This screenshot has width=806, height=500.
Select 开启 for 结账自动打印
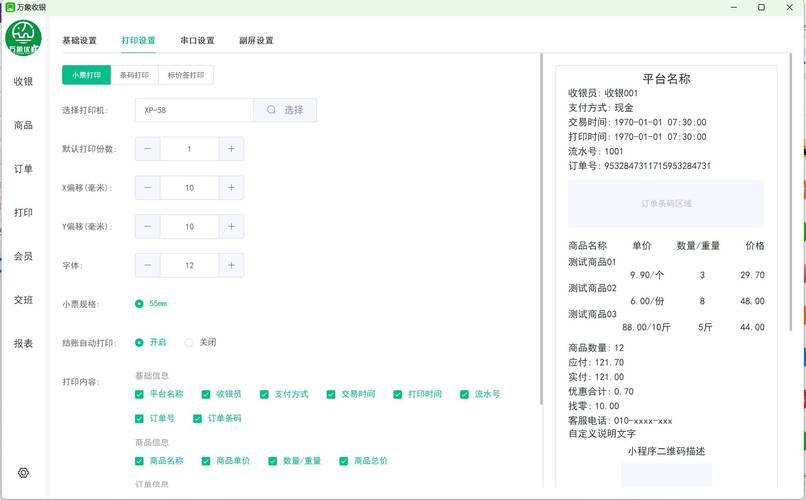(x=139, y=342)
